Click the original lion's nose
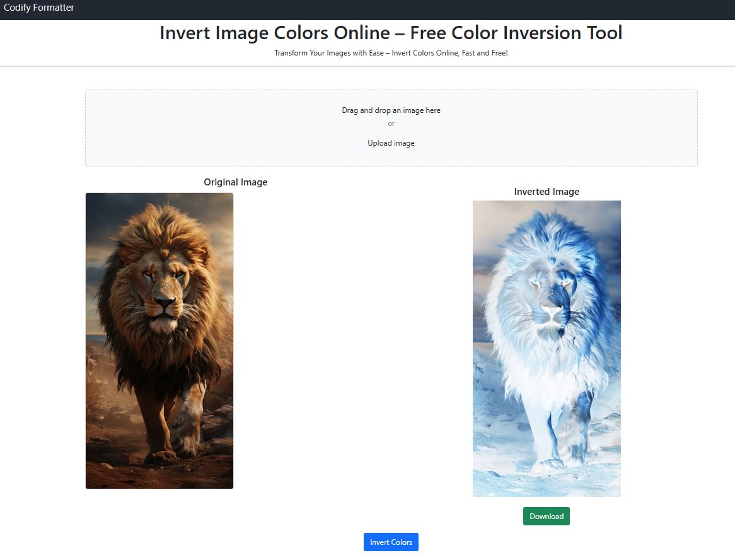 164,301
